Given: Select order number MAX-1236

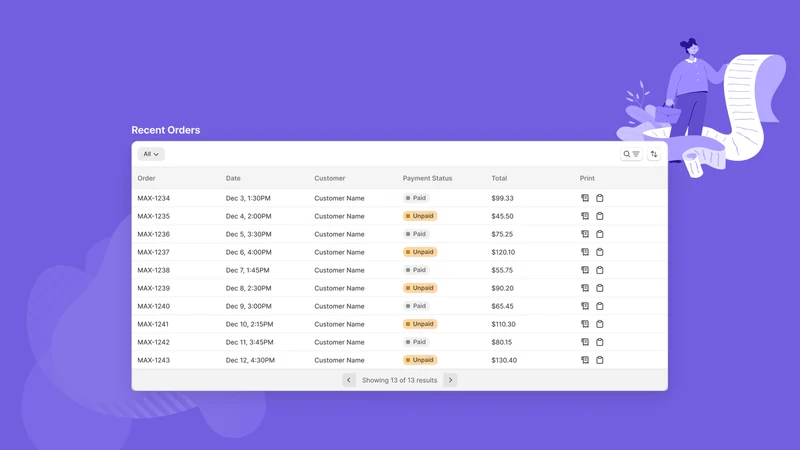Looking at the screenshot, I should pos(154,234).
